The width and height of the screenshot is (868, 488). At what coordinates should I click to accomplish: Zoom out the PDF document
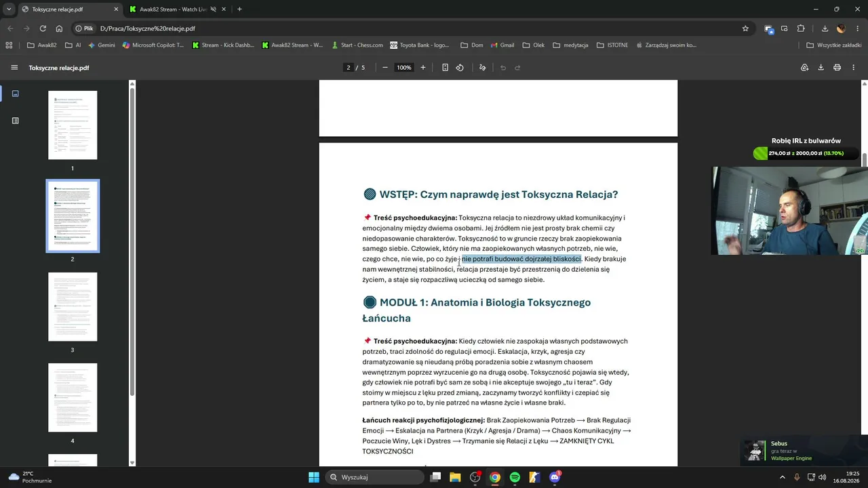tap(385, 68)
